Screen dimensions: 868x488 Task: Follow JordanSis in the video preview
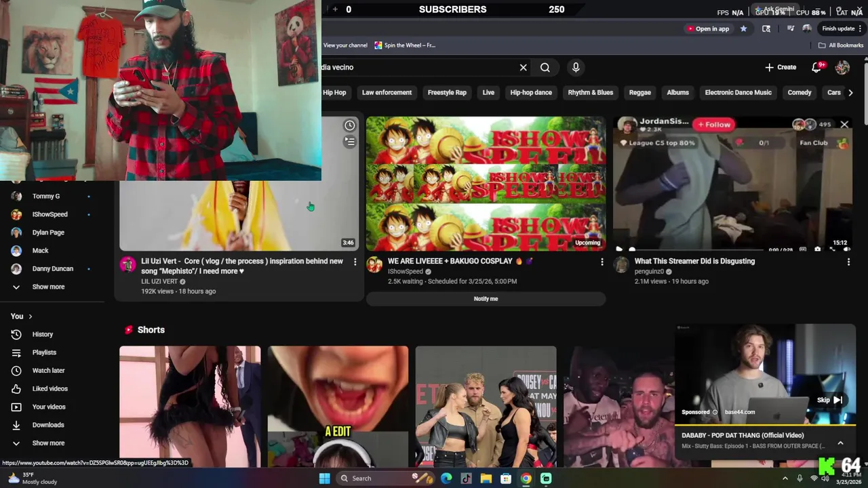point(715,125)
